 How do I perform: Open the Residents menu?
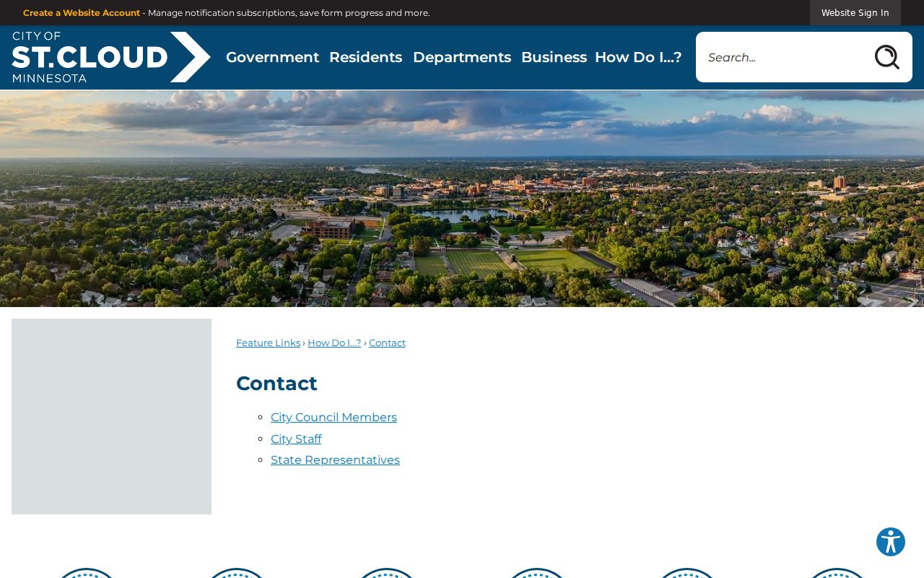(x=365, y=57)
